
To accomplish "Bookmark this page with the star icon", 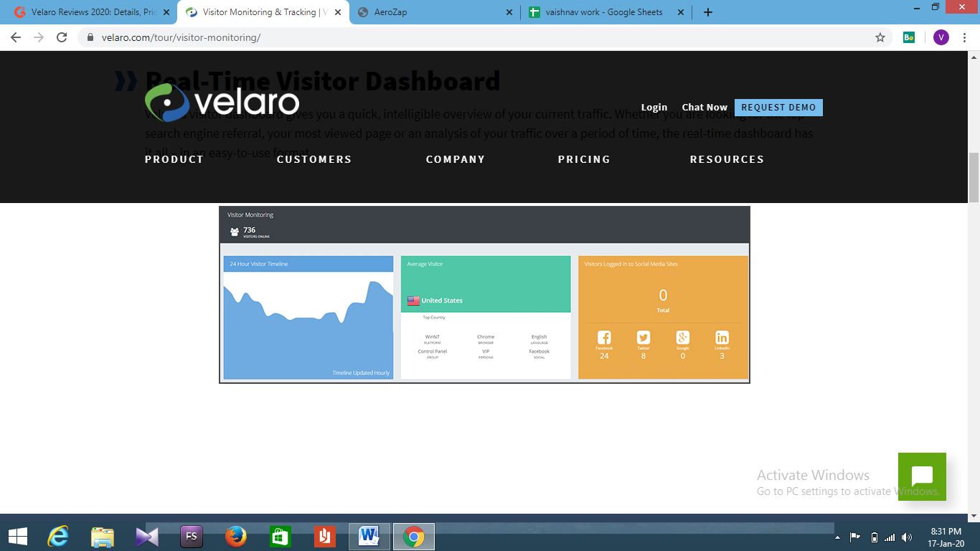I will click(x=880, y=37).
